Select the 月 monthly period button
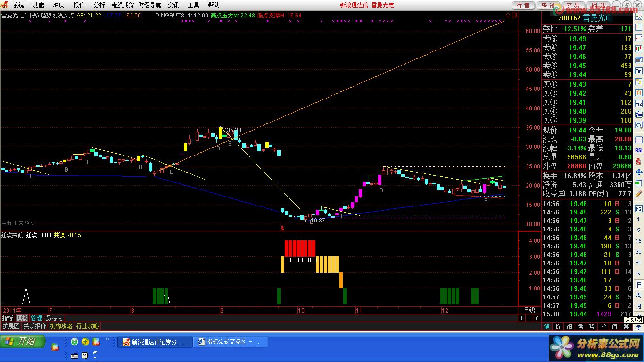The width and height of the screenshot is (644, 362). coord(638,306)
